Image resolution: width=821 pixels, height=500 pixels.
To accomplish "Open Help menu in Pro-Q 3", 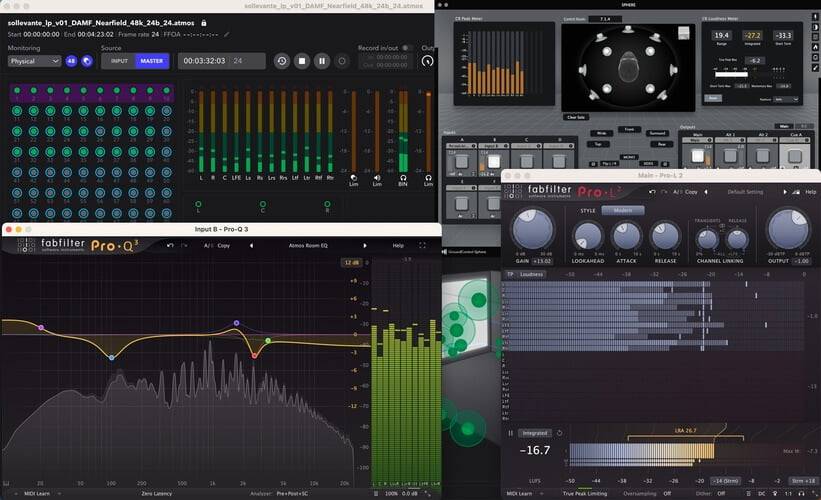I will (x=398, y=245).
